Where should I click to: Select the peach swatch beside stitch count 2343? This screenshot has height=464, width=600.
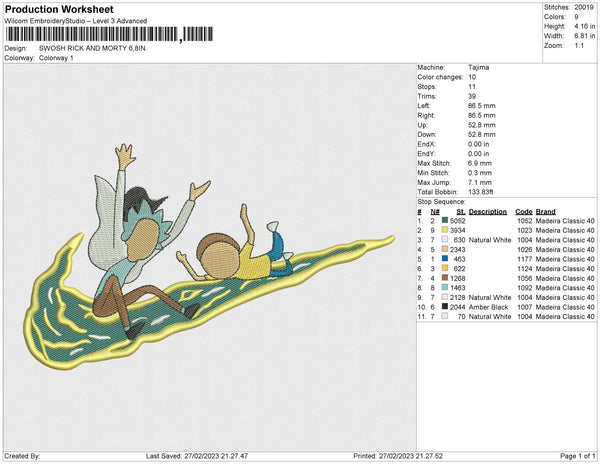tap(444, 249)
